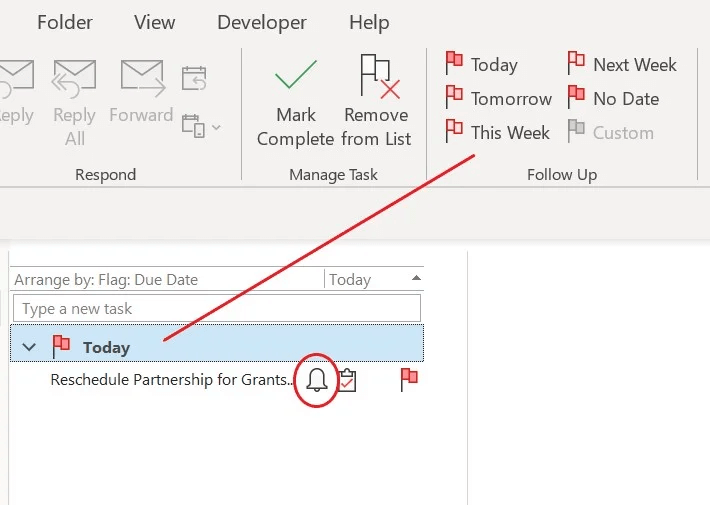Click the Help ribbon tab
The height and width of the screenshot is (505, 710).
(x=368, y=22)
